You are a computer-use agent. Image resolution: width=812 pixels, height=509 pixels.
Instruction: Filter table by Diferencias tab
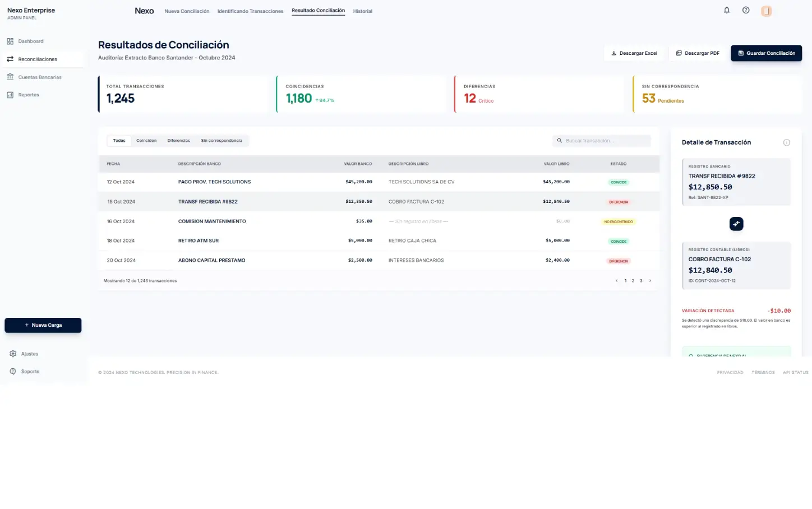[178, 141]
